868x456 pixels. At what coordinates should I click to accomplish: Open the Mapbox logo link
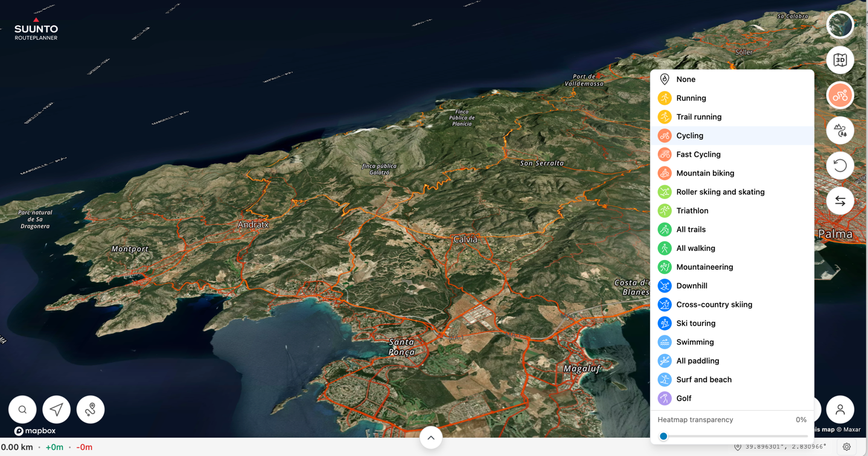pyautogui.click(x=35, y=431)
